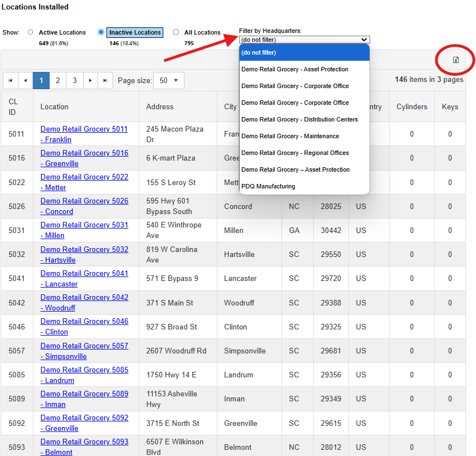Pick first 'Demo Retail Grocery - Asset Protection'

click(304, 69)
